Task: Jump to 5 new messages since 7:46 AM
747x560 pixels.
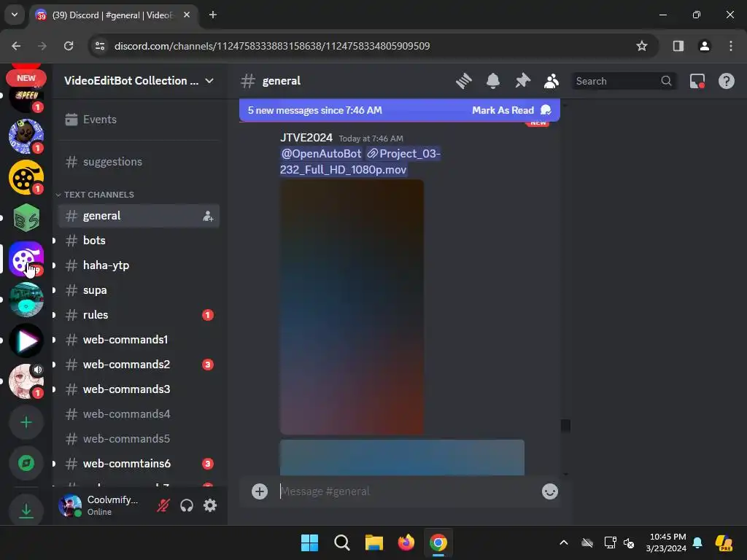Action: (x=315, y=111)
